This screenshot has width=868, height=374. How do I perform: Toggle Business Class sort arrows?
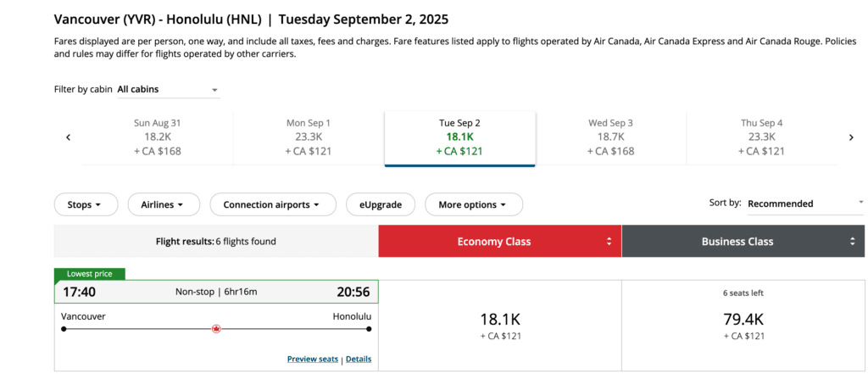(x=853, y=242)
